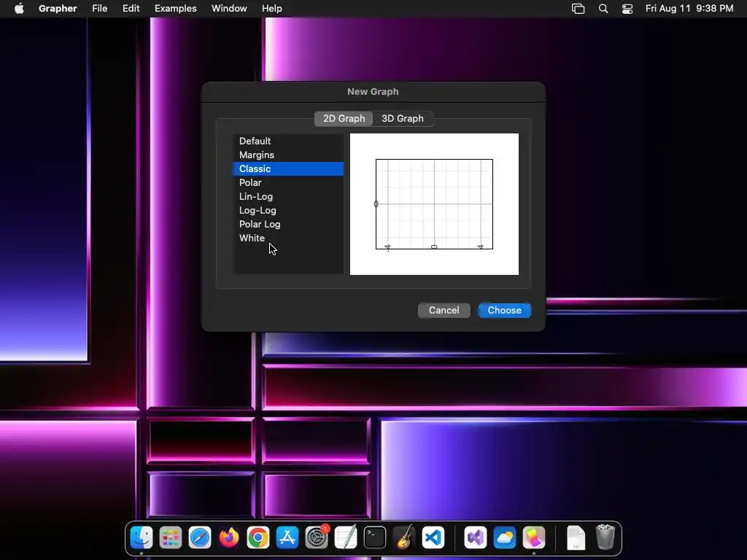Open the Weather app from the Dock
The width and height of the screenshot is (747, 560).
505,537
